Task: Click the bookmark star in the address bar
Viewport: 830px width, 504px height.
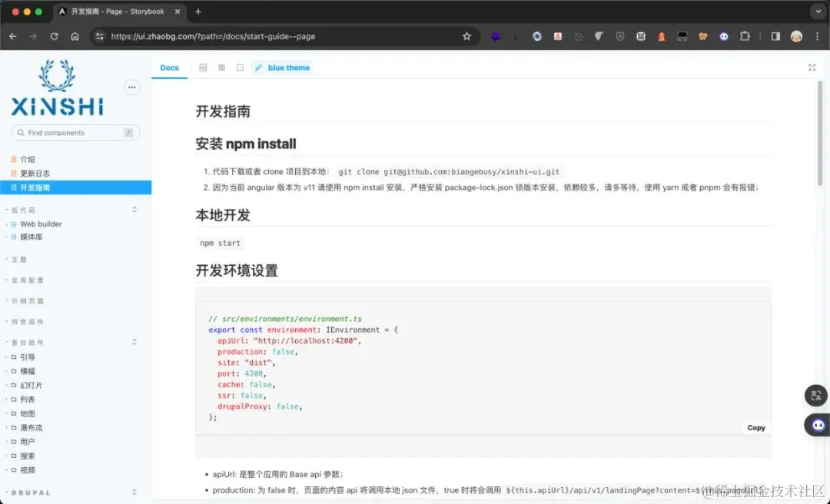Action: pos(467,35)
